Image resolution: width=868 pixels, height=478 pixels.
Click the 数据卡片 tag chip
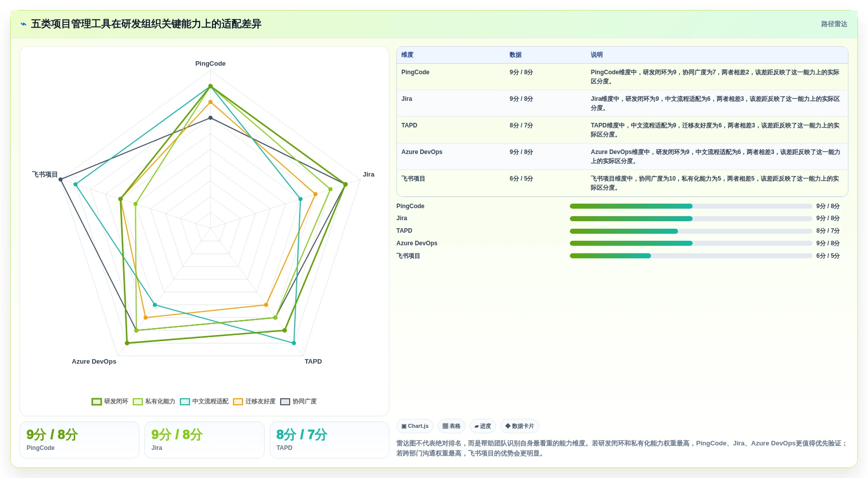(x=520, y=426)
